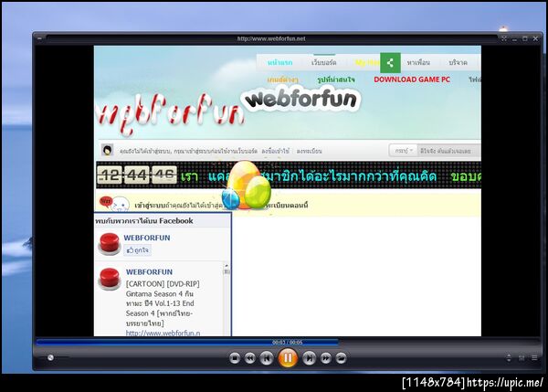Open the My Menu tab
Screen dimensions: 548x392
pyautogui.click(x=367, y=63)
